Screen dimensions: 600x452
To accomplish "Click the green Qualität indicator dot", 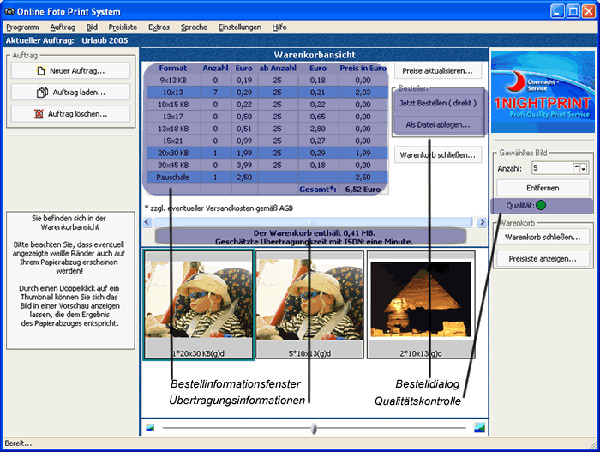I will point(541,206).
